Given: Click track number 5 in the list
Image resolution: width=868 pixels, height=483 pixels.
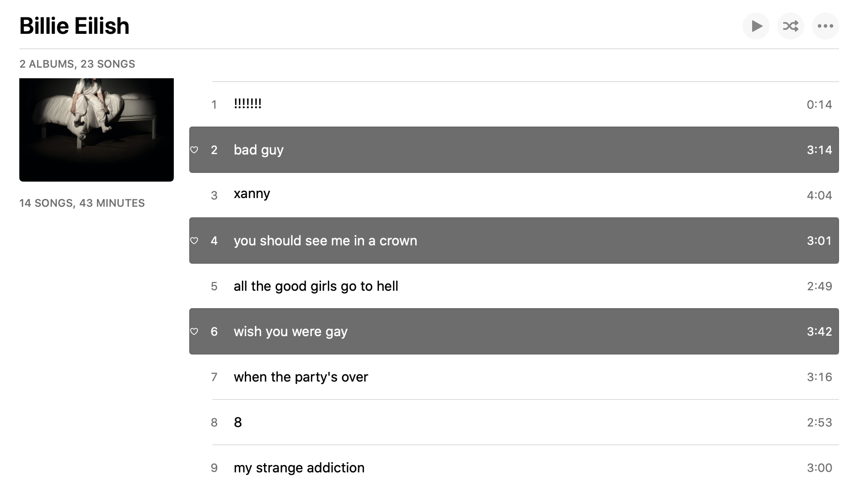Looking at the screenshot, I should pos(214,286).
